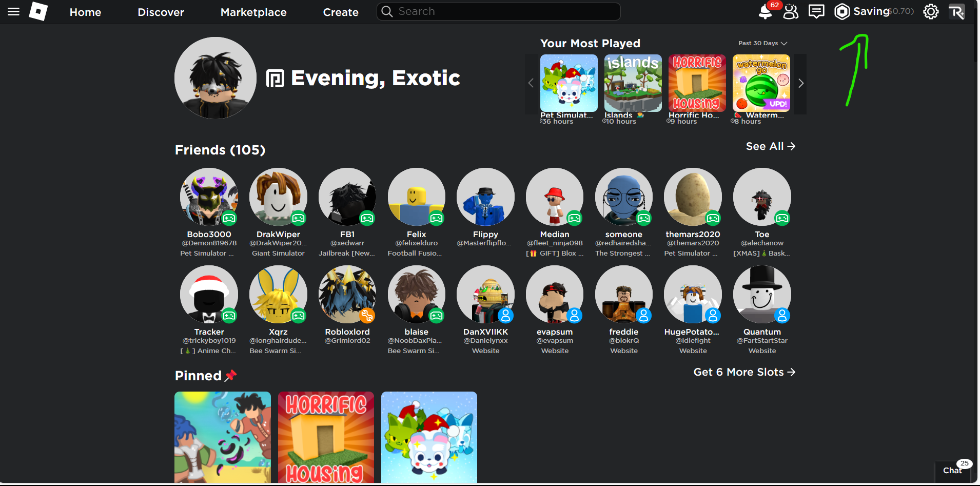
Task: Show previous most played games
Action: [531, 84]
